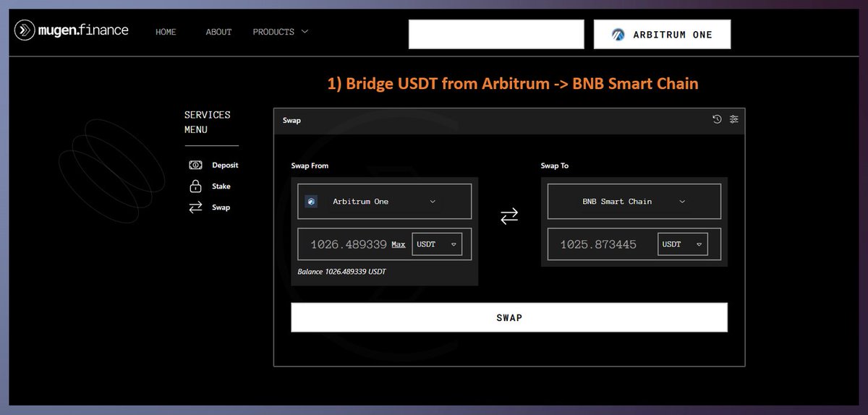Click the Balance 1026.489339 USDT text
Image resolution: width=868 pixels, height=415 pixels.
pos(342,272)
